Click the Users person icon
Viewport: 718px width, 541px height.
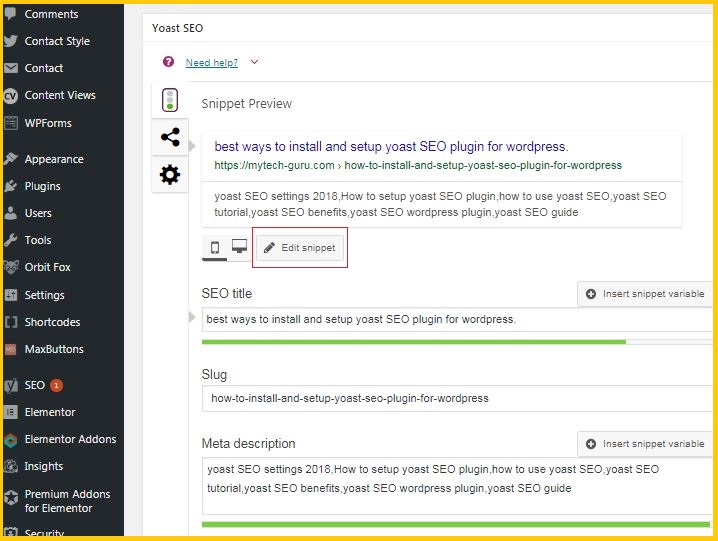[11, 213]
